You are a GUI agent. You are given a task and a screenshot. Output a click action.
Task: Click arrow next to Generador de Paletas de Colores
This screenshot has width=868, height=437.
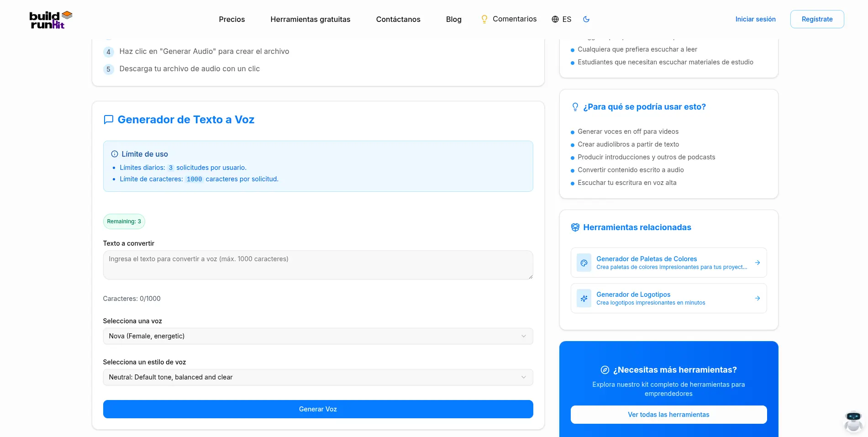coord(758,263)
